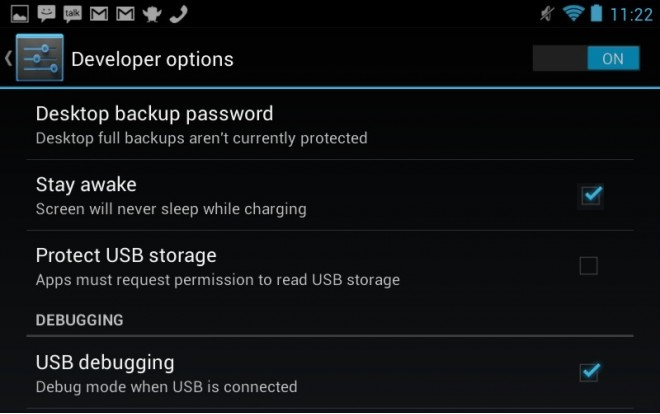
Task: Tap the Developer options settings icon
Action: pyautogui.click(x=40, y=58)
